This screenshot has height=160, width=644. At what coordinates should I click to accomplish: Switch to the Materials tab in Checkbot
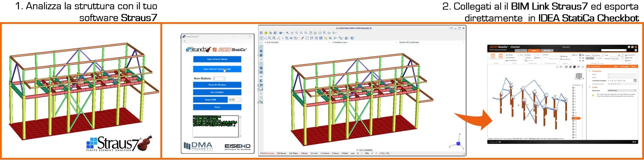point(547,50)
